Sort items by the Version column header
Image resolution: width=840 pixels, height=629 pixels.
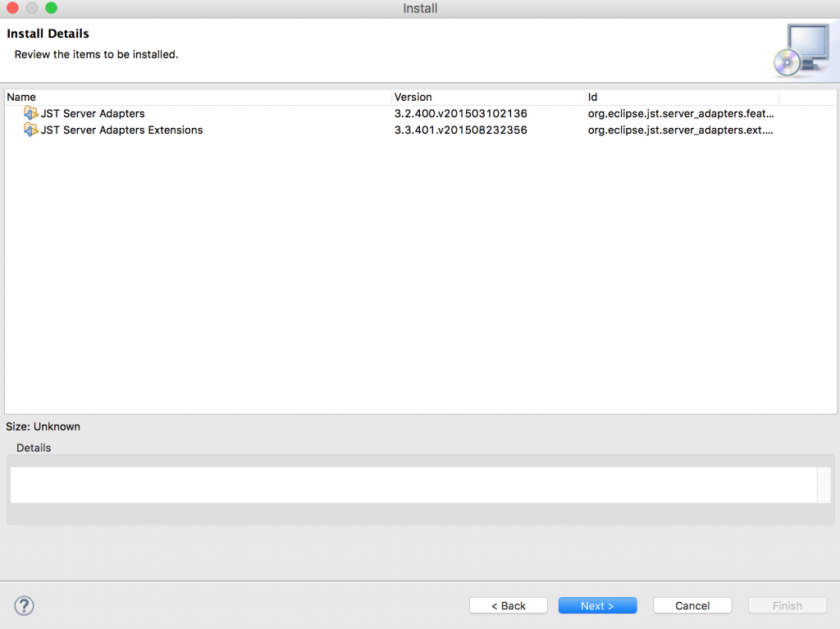click(x=488, y=97)
